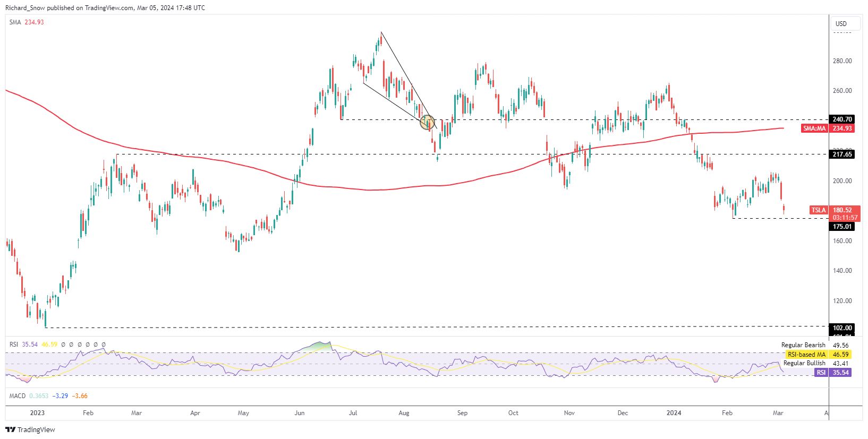Open the MACD indicator legend label

point(18,396)
